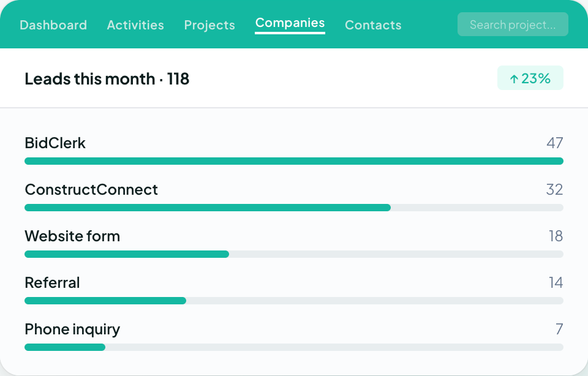Click the 23% increase badge

pos(530,78)
